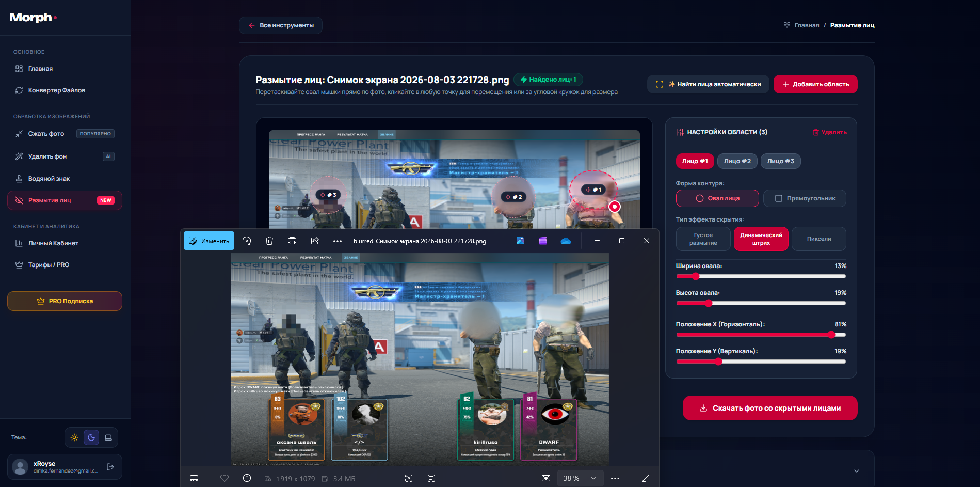Switch to region Лицо #2
Screen dimensions: 980x487
pos(737,161)
